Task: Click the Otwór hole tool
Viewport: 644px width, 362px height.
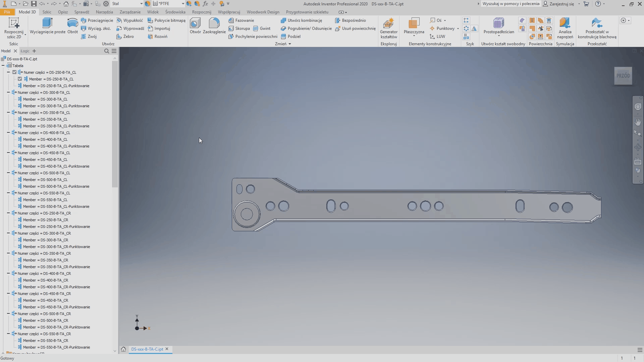Action: coord(195,26)
